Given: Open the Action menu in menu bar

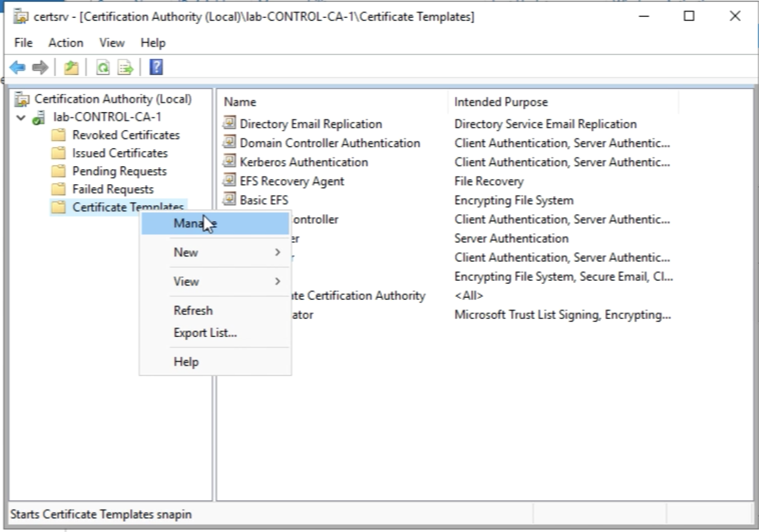Looking at the screenshot, I should tap(65, 43).
